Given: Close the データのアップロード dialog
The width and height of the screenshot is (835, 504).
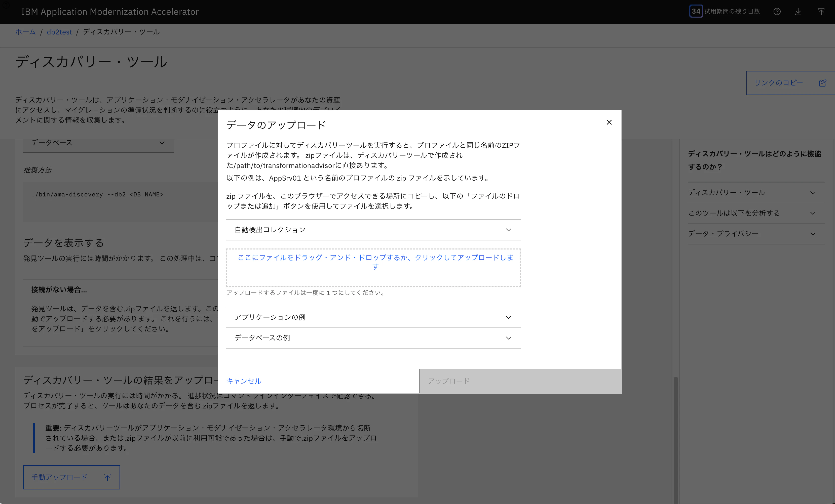Looking at the screenshot, I should [609, 122].
